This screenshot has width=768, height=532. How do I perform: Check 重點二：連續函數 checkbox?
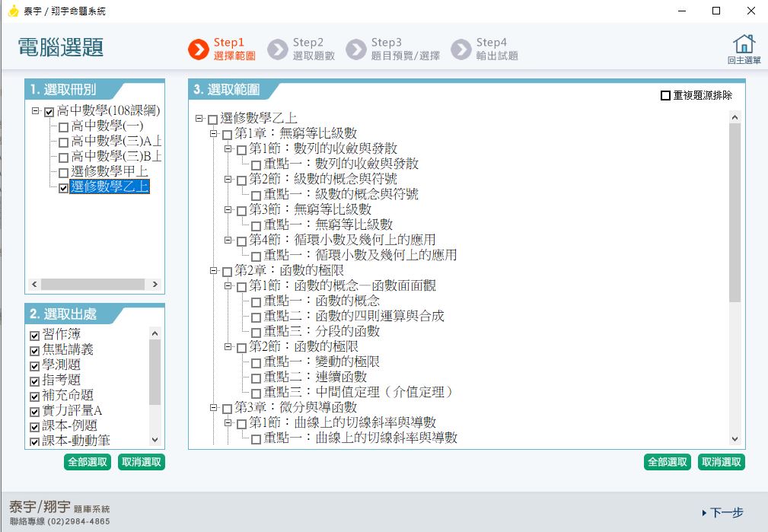pos(256,378)
